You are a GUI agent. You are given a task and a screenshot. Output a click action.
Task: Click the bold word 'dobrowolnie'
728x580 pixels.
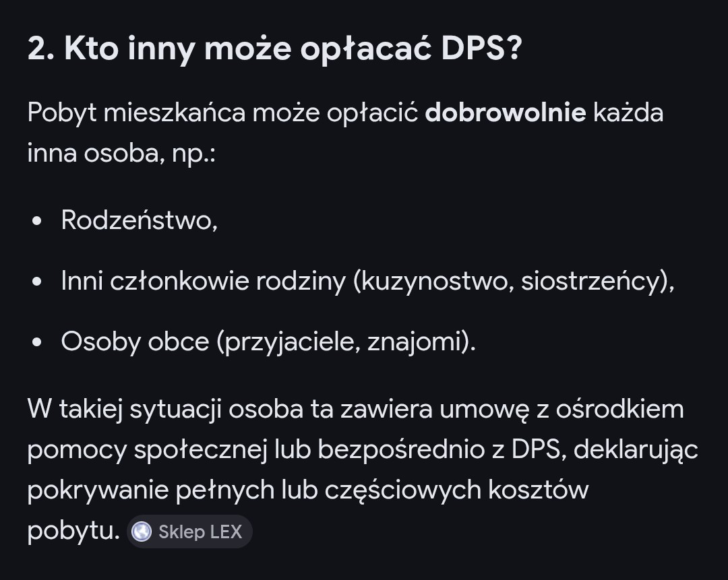pyautogui.click(x=505, y=112)
